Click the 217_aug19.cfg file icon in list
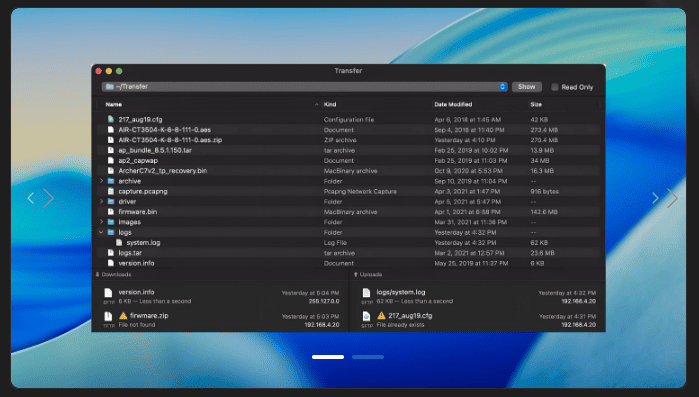Viewport: 699px width, 397px height. 111,119
